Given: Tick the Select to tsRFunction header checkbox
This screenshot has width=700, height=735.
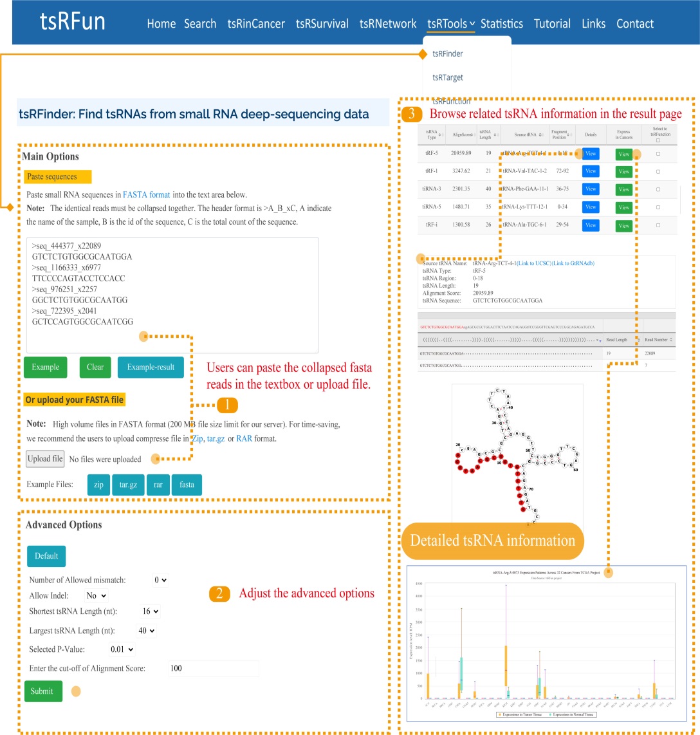Looking at the screenshot, I should [658, 140].
